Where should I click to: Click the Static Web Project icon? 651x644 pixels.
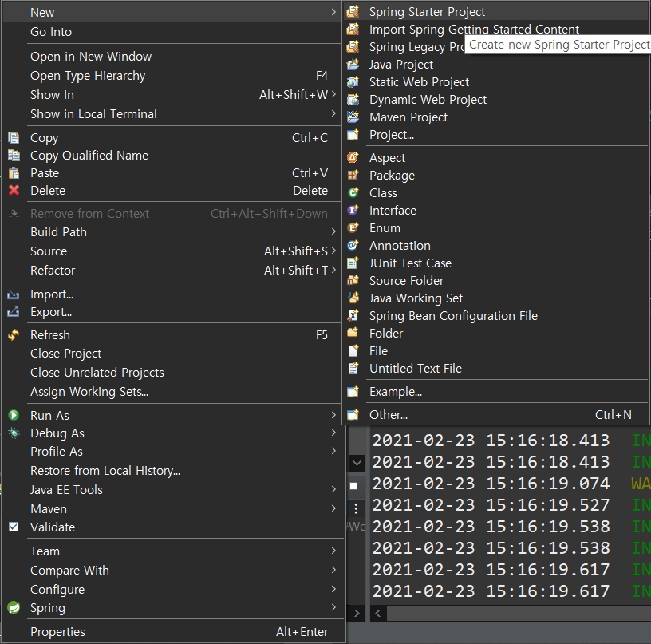(353, 82)
